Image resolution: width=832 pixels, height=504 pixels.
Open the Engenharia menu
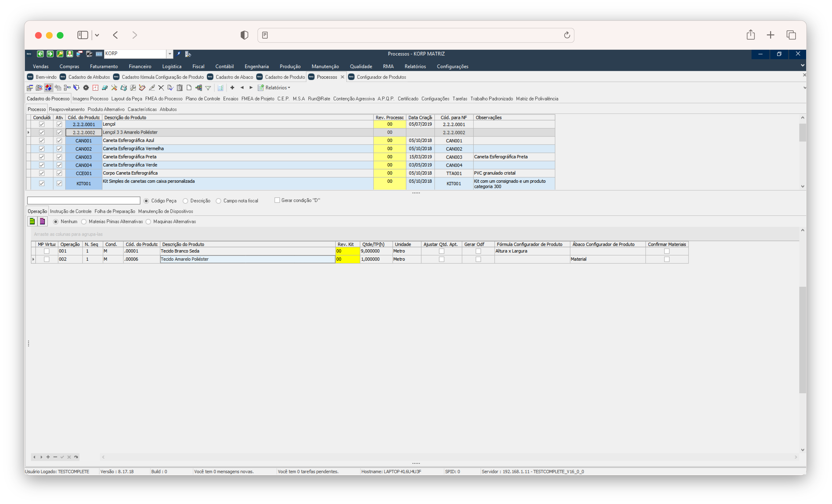[x=257, y=66]
